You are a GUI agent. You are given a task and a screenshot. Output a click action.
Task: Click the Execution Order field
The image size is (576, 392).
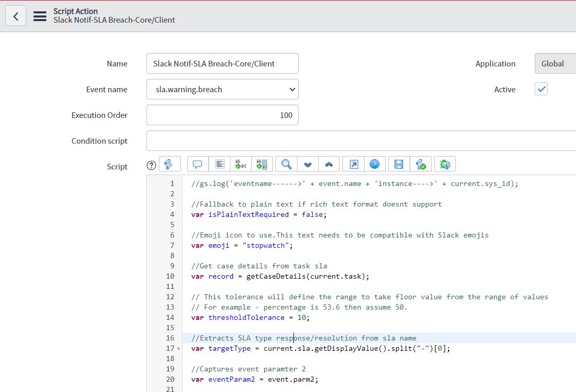[222, 115]
